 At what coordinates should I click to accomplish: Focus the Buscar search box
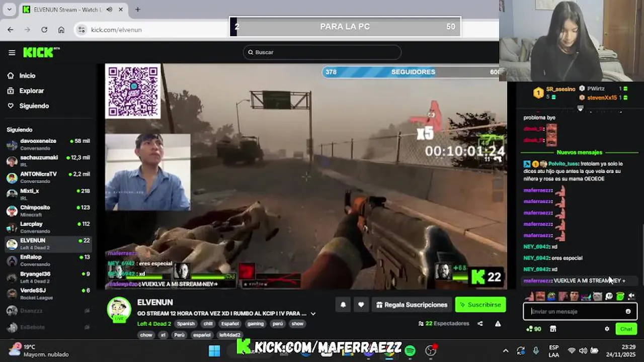322,52
